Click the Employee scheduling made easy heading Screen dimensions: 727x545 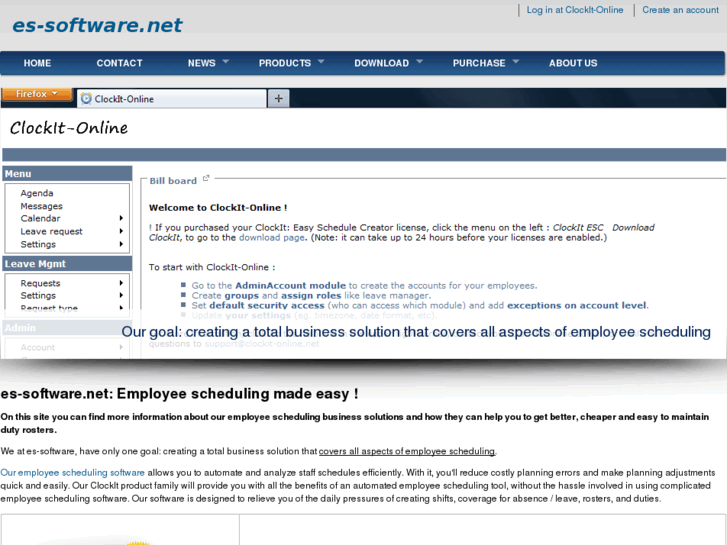179,394
